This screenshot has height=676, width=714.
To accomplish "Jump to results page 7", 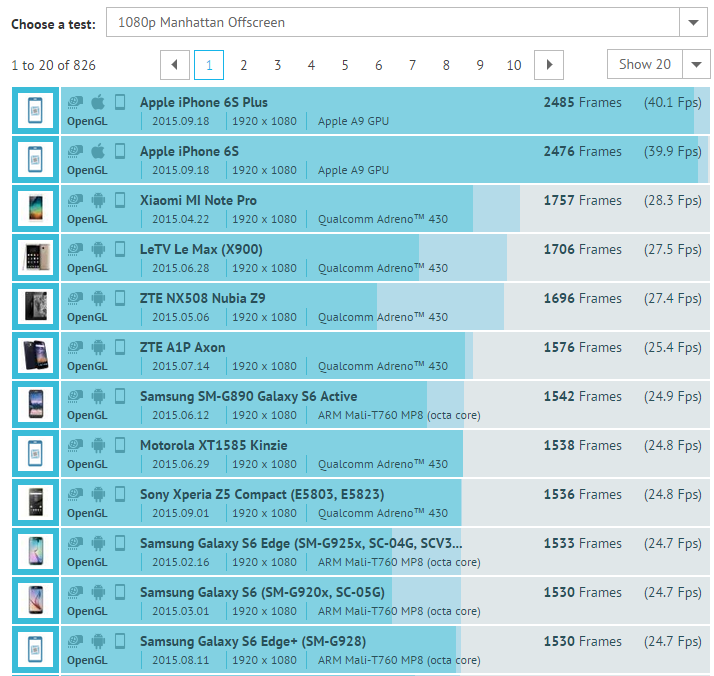I will click(x=412, y=65).
